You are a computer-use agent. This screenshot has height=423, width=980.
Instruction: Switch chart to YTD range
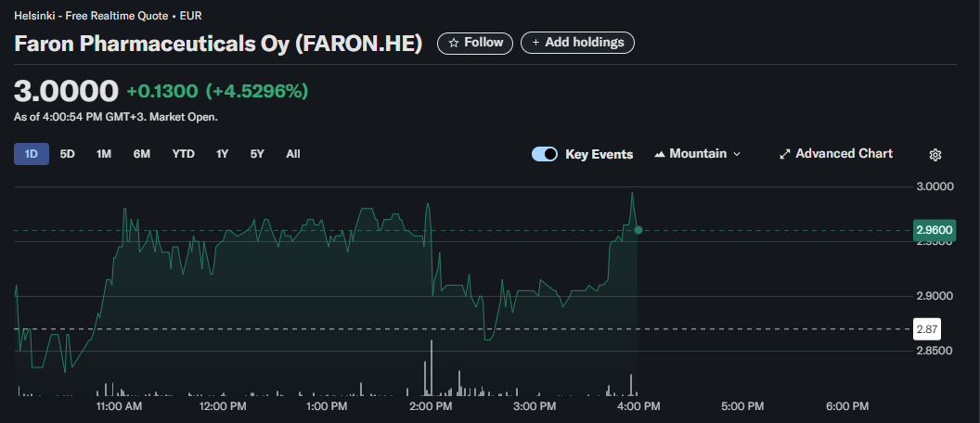[184, 154]
